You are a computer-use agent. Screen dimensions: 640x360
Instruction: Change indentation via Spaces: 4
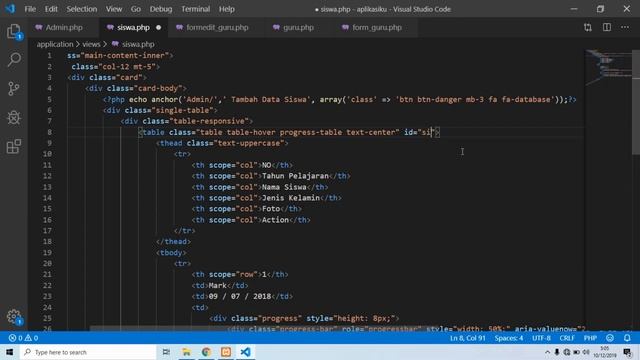coord(509,338)
